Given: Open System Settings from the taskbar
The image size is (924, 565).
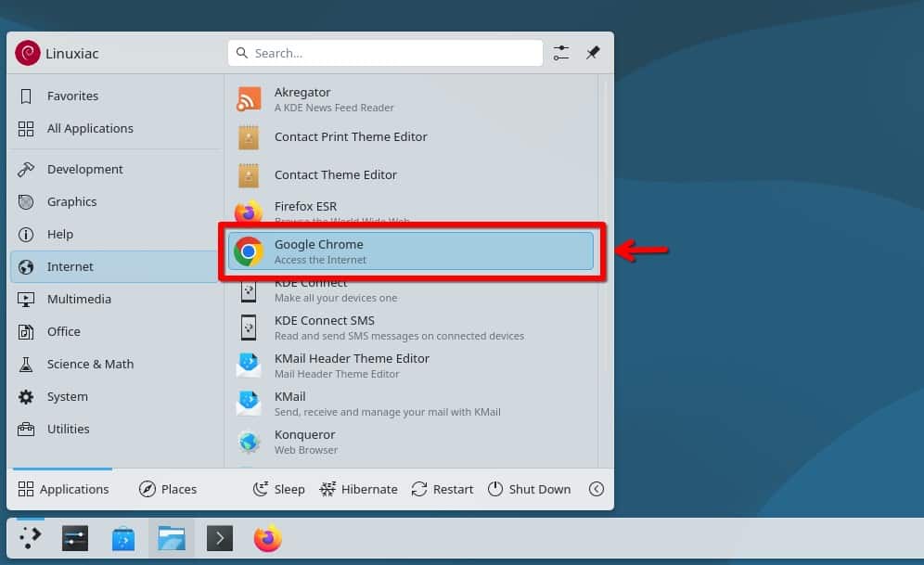Looking at the screenshot, I should tap(75, 538).
